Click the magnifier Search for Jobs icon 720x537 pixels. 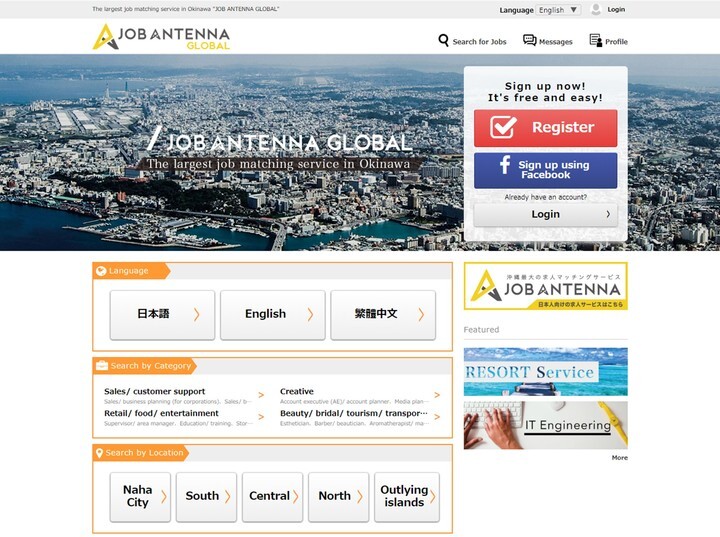coord(444,41)
